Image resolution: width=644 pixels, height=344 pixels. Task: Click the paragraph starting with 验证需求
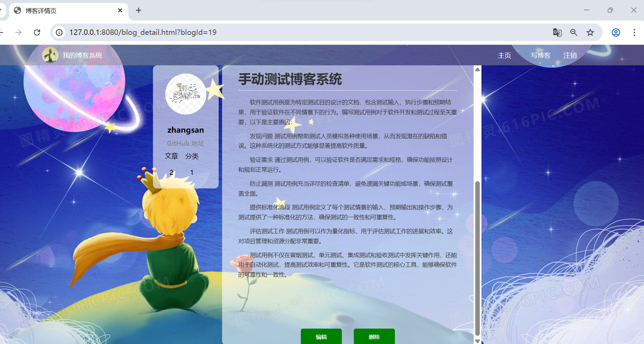tap(348, 165)
